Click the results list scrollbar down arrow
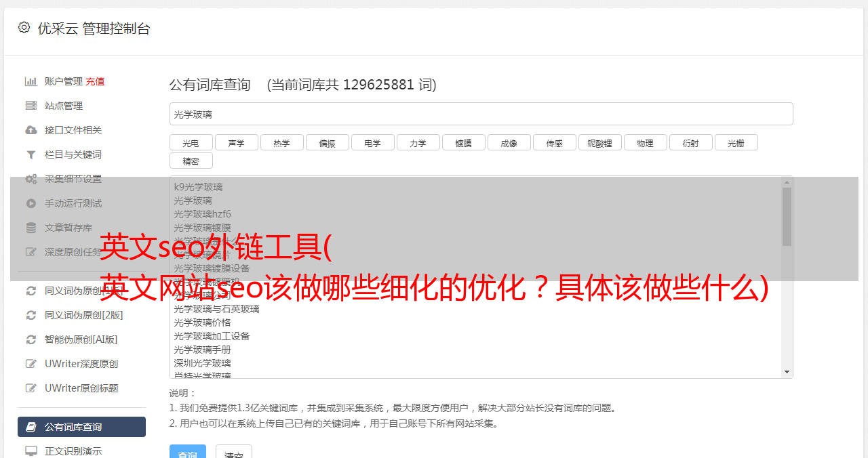 coord(787,372)
